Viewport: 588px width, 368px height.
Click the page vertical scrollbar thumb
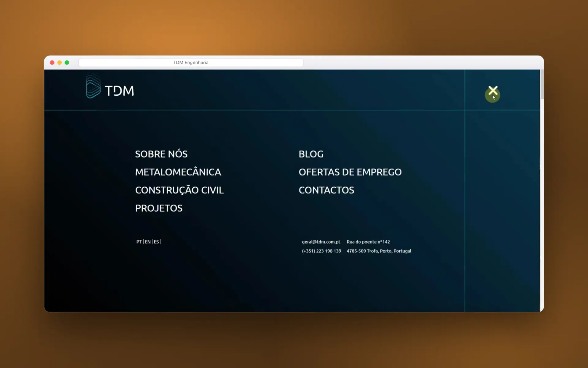click(542, 84)
